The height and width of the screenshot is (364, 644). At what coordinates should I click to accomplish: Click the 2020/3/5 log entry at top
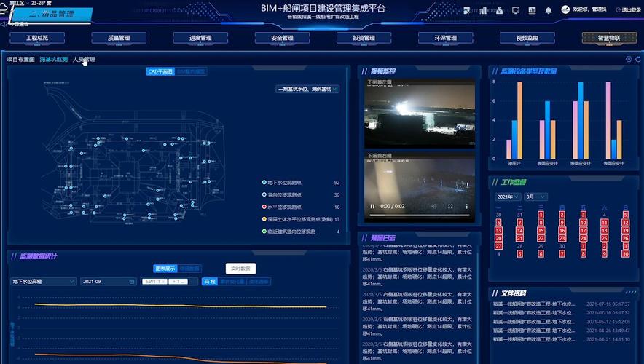click(417, 253)
